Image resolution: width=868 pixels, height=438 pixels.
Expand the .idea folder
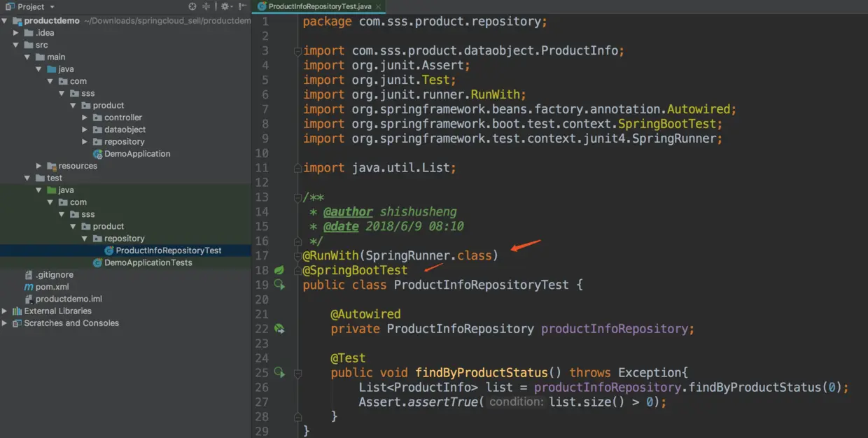[x=16, y=33]
